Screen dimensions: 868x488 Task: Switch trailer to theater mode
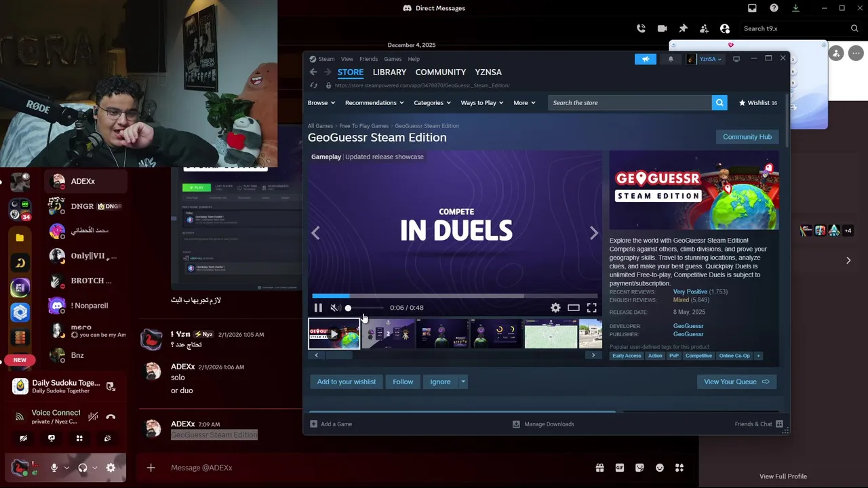pyautogui.click(x=574, y=308)
